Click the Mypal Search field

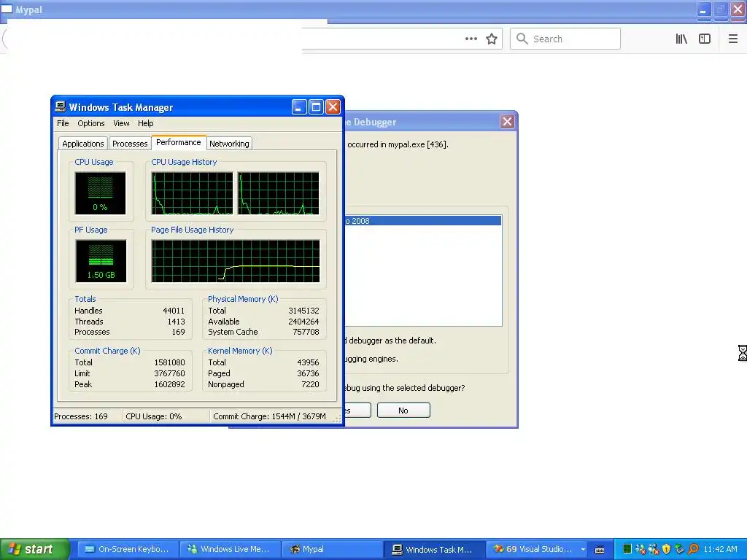[x=565, y=39]
